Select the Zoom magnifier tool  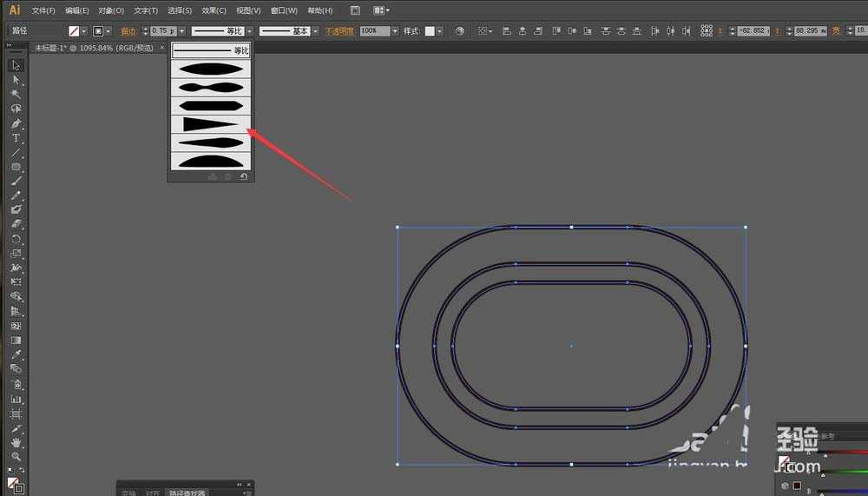(x=16, y=457)
